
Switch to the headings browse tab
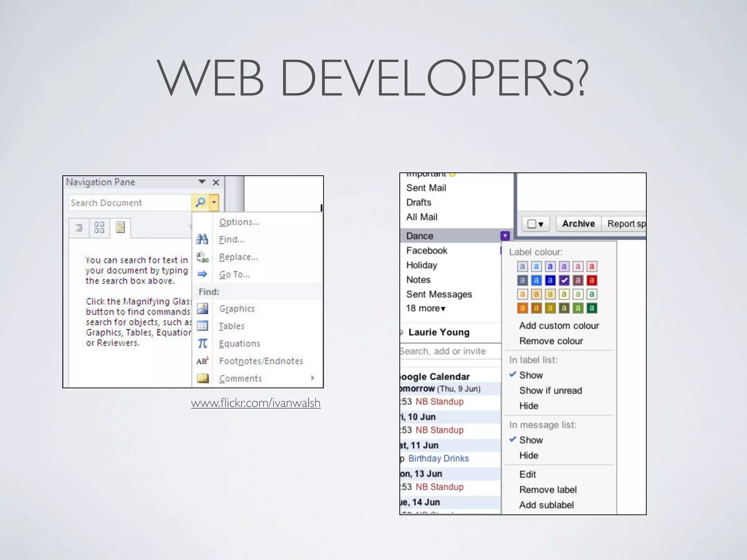[x=79, y=227]
